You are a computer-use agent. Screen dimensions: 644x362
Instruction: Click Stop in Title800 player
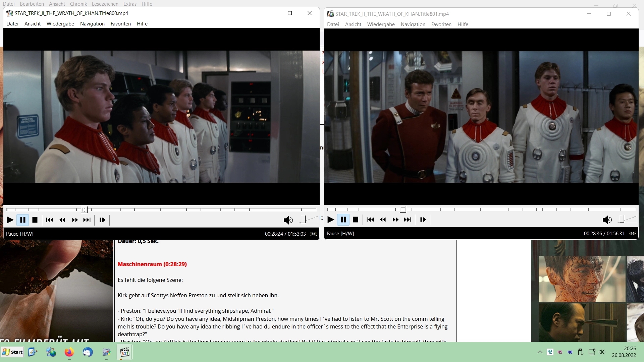point(35,220)
